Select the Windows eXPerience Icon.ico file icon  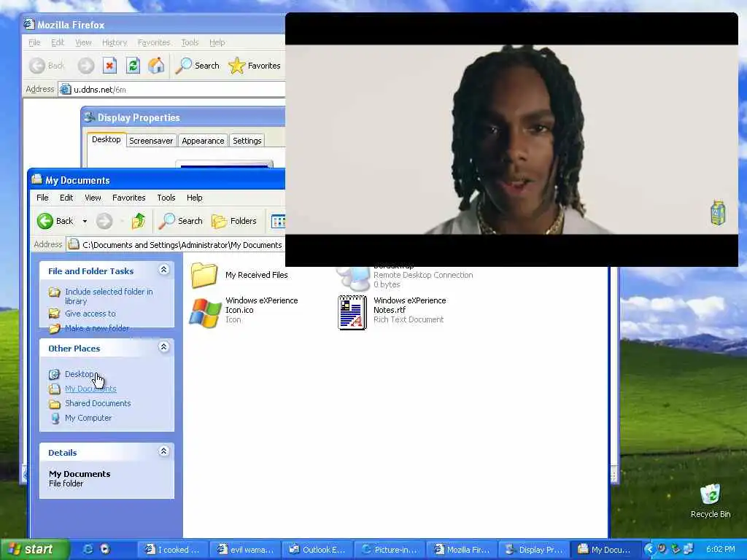coord(205,312)
